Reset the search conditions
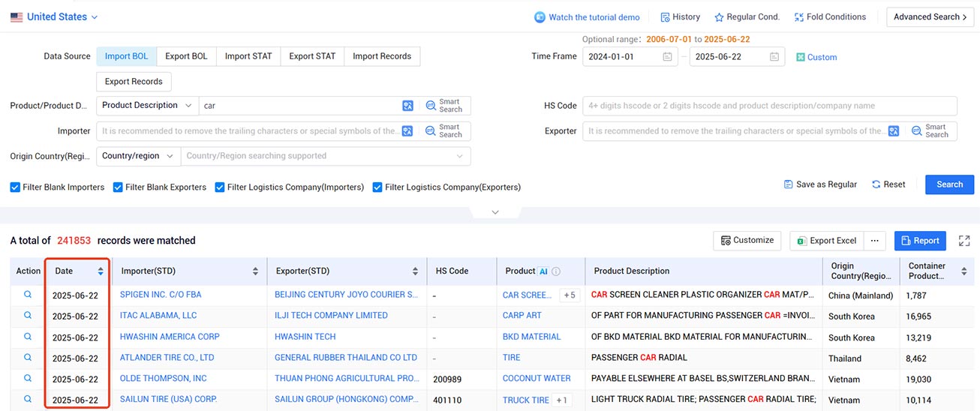This screenshot has height=411, width=980. tap(888, 184)
